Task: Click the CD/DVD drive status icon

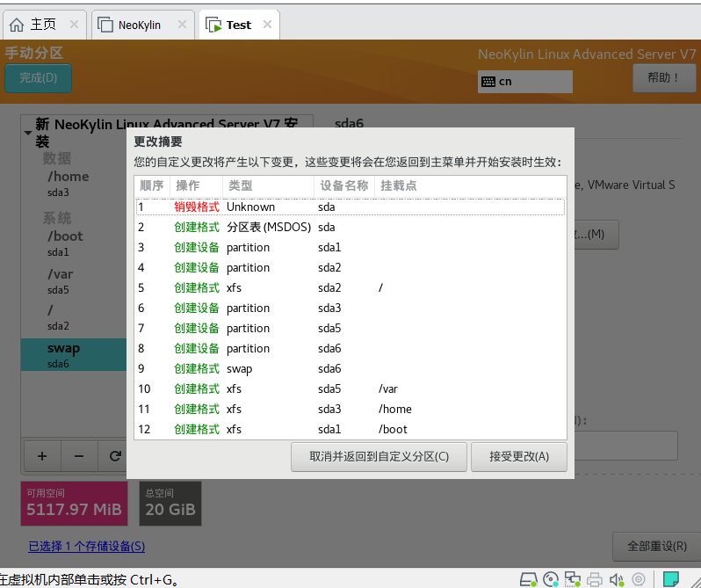Action: [x=551, y=579]
